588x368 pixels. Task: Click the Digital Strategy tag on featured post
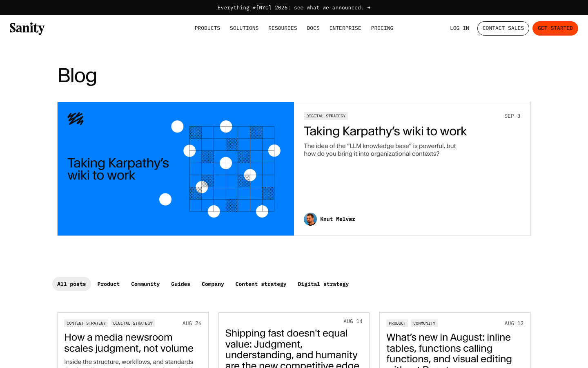[326, 116]
